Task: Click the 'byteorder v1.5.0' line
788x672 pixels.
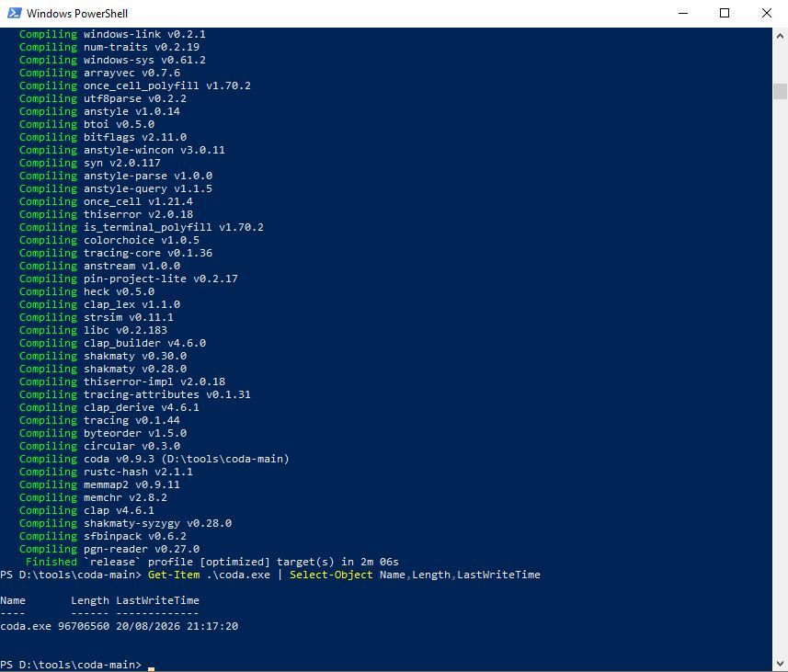Action: click(x=103, y=433)
